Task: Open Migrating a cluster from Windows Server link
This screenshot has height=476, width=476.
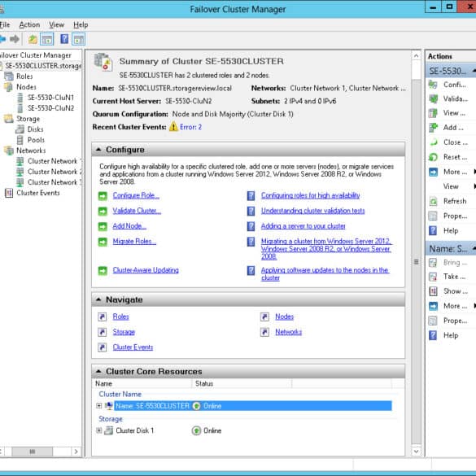Action: click(326, 249)
